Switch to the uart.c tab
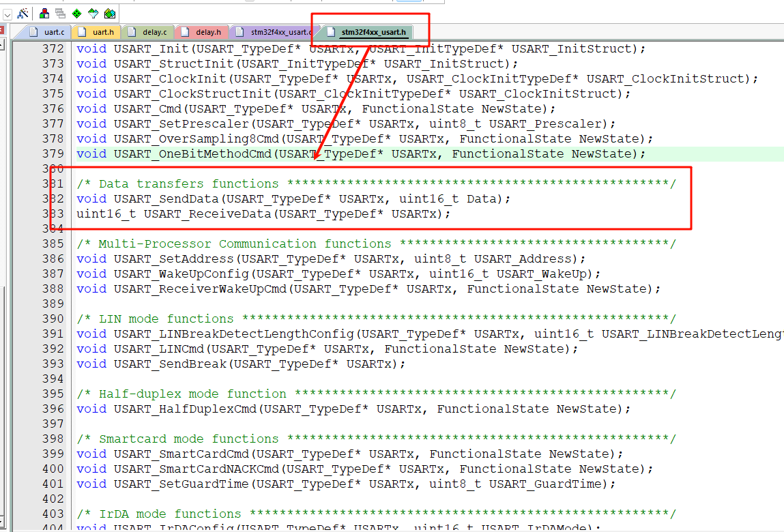 pos(47,32)
